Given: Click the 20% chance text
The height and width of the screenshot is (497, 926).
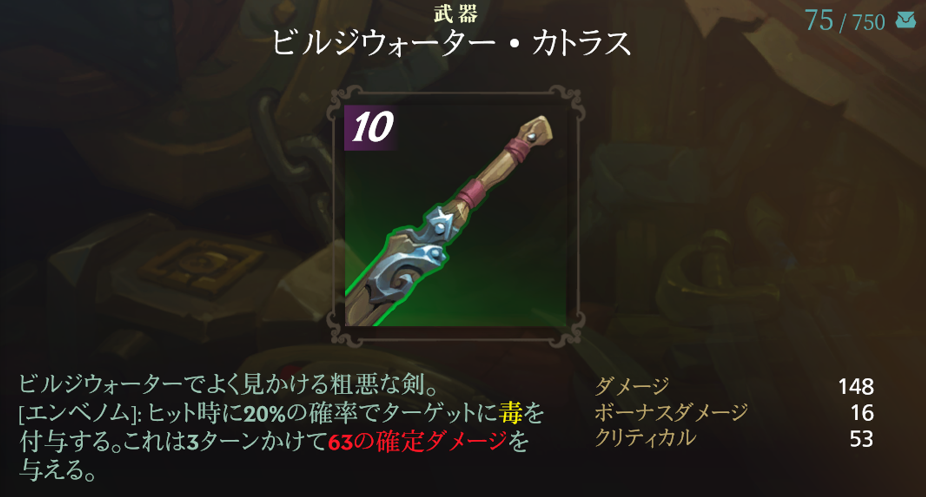Looking at the screenshot, I should tap(265, 413).
